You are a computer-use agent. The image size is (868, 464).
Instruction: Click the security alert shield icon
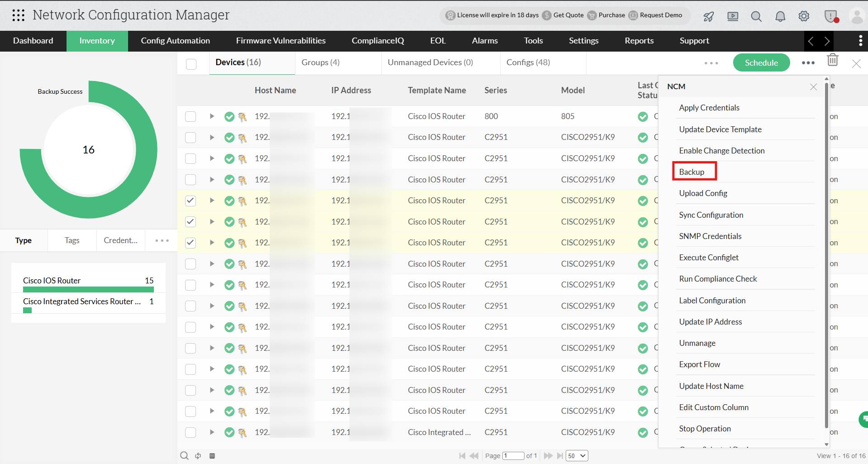[830, 16]
